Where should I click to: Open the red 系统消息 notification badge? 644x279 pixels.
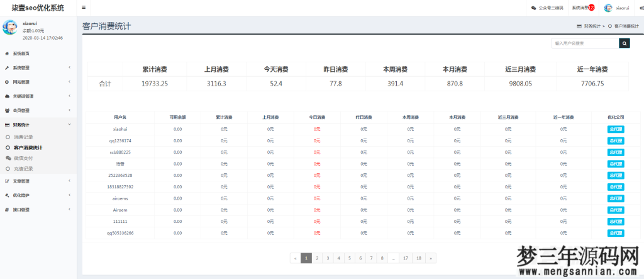click(x=591, y=8)
